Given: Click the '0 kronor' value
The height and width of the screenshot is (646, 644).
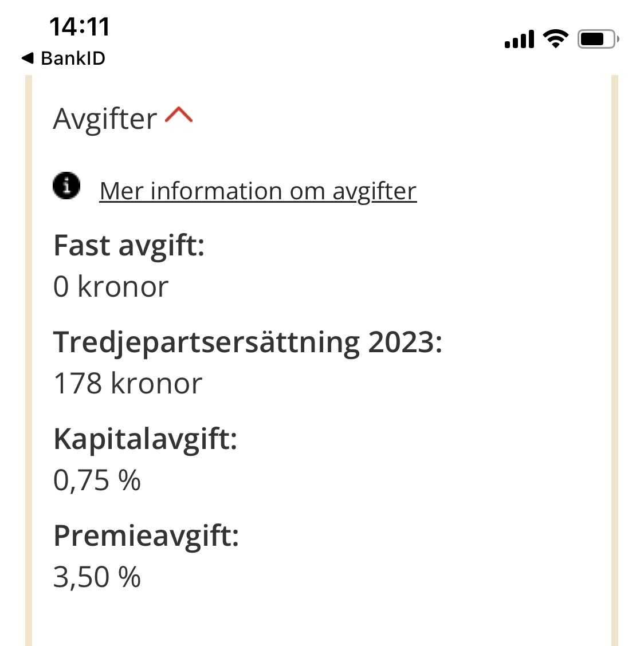Looking at the screenshot, I should pos(111,286).
